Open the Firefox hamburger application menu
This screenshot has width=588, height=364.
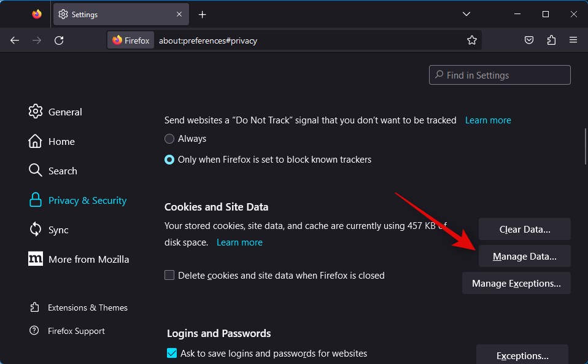pyautogui.click(x=573, y=41)
